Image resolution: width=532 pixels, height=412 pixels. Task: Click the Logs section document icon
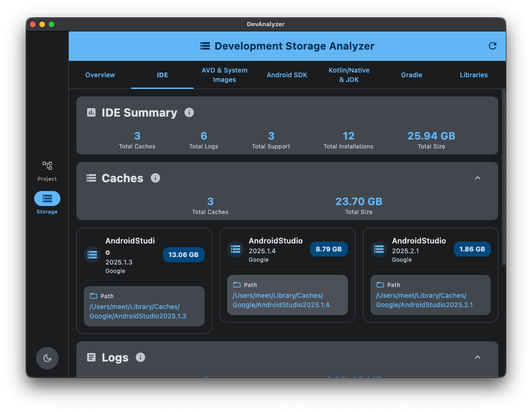point(91,357)
